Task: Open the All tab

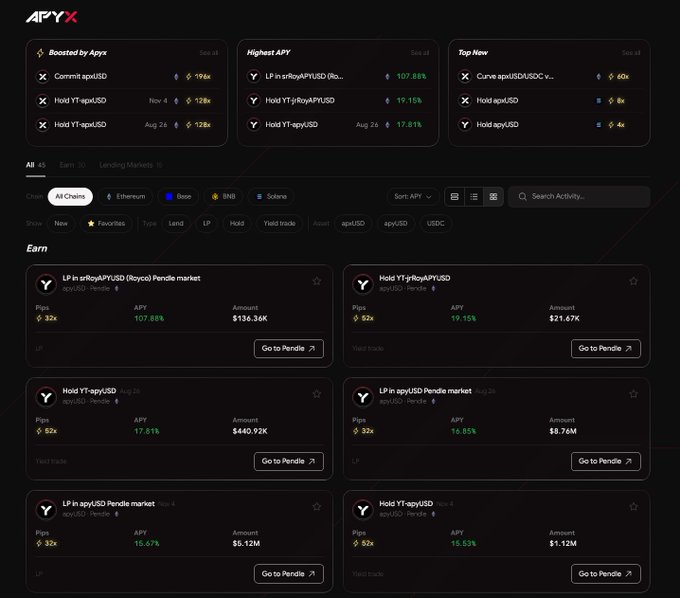Action: click(x=36, y=165)
